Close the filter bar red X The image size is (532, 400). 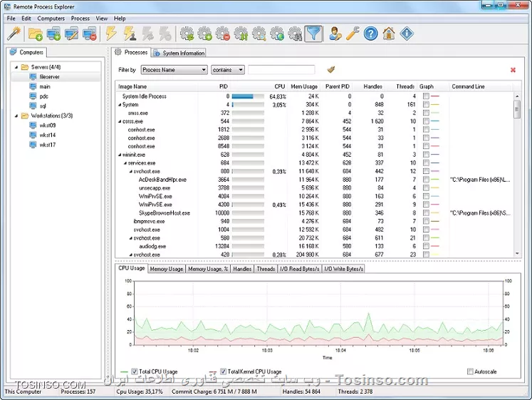pyautogui.click(x=513, y=70)
